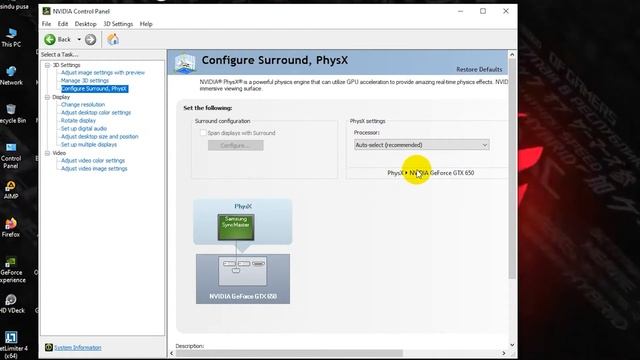The image size is (640, 360).
Task: Select Adjust video color settings
Action: coord(93,161)
